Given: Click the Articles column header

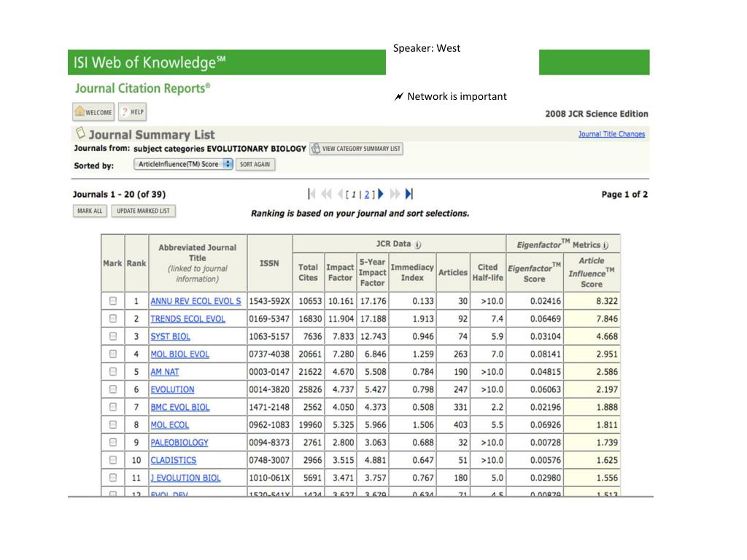Looking at the screenshot, I should 453,273.
